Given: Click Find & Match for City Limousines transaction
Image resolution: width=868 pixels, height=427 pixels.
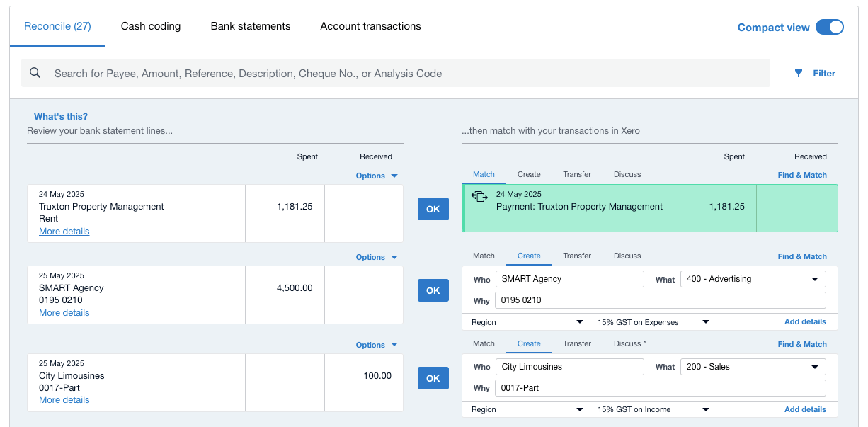Looking at the screenshot, I should tap(802, 344).
